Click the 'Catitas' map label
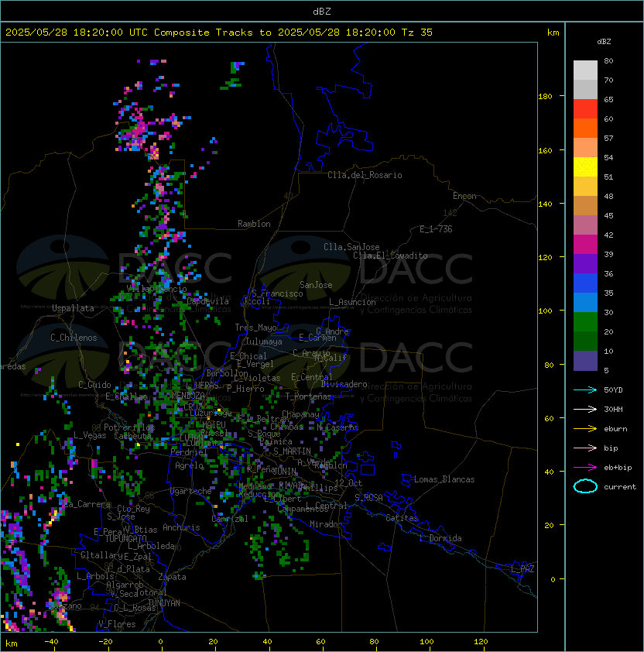Screen dimensions: 644x652 (x=402, y=518)
